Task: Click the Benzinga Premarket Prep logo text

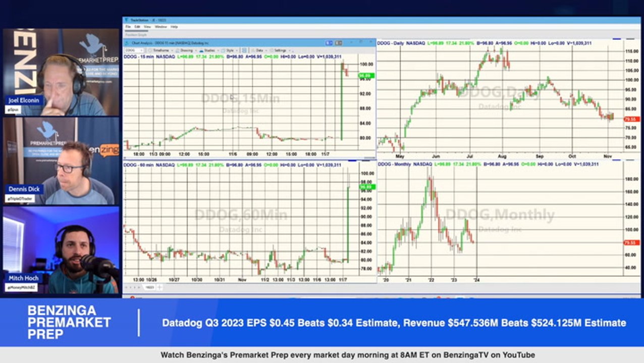Action: (x=69, y=322)
